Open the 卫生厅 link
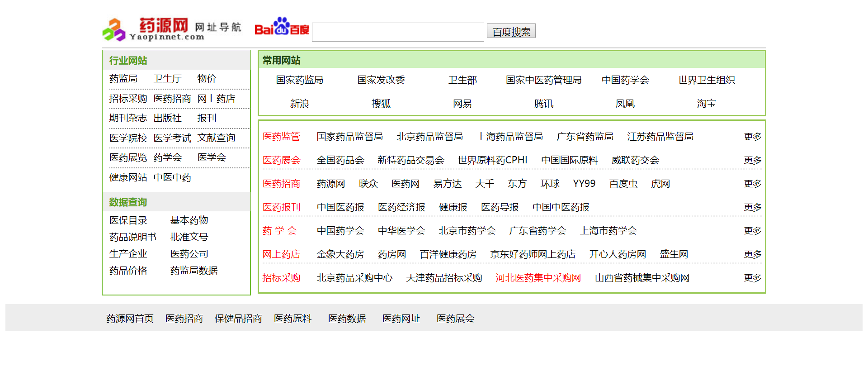 click(168, 79)
